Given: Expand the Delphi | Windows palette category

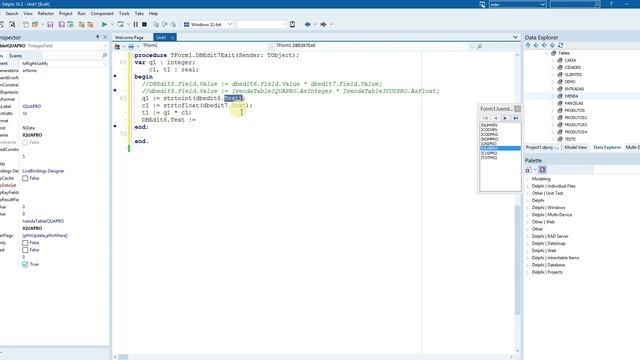Looking at the screenshot, I should coord(528,207).
